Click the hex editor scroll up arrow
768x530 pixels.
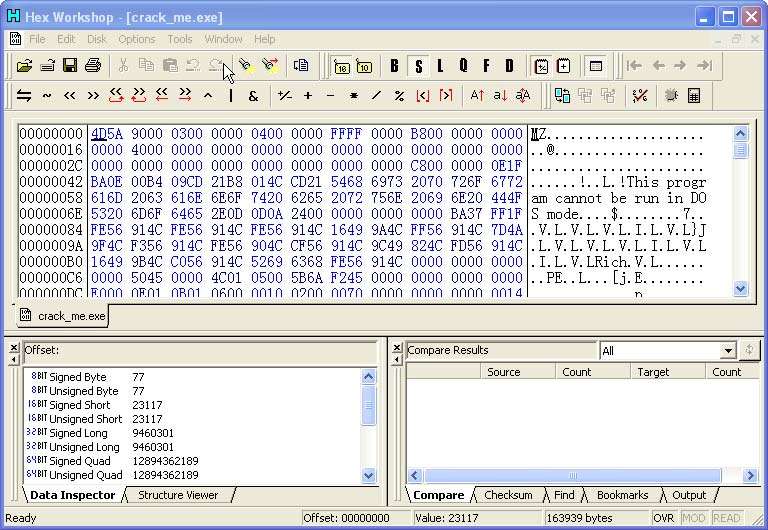coord(740,133)
